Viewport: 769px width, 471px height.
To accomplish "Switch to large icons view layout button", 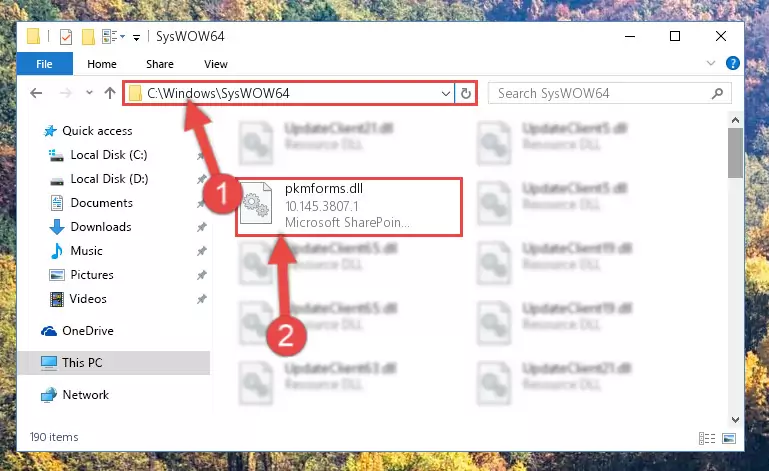I will click(x=729, y=438).
